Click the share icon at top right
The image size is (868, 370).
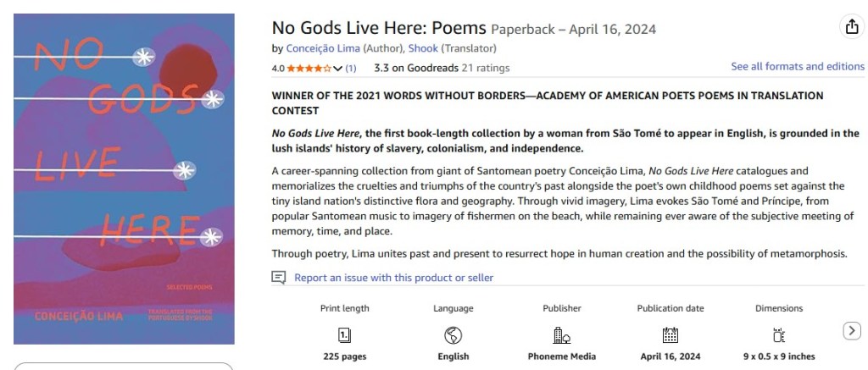[x=851, y=27]
